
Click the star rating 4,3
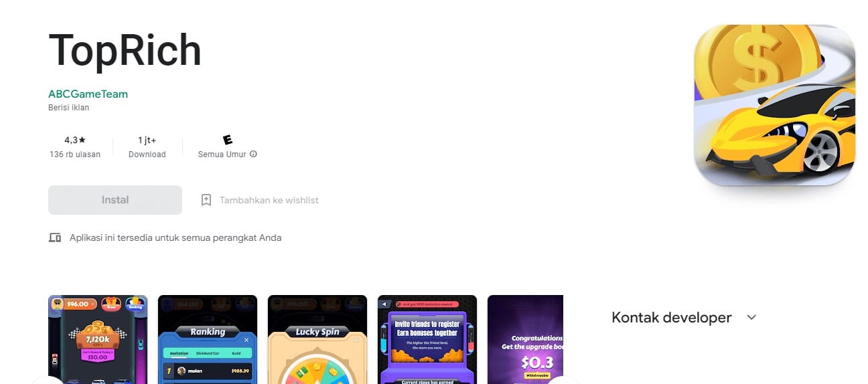pyautogui.click(x=75, y=140)
